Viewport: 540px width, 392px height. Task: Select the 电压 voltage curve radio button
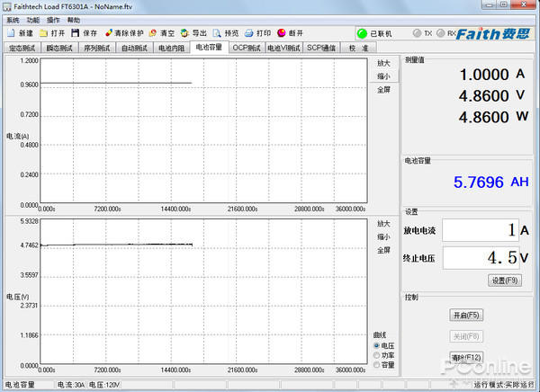tap(376, 345)
